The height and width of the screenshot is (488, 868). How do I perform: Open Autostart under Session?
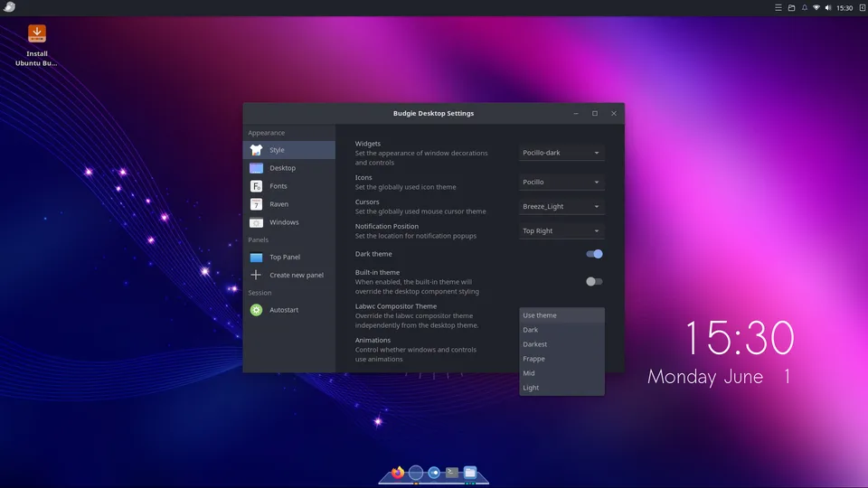(289, 310)
